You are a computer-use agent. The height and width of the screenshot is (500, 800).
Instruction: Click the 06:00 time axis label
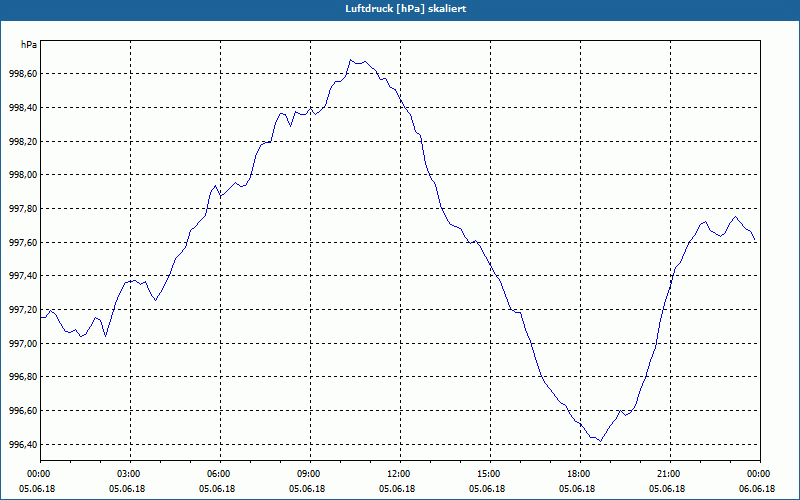(x=220, y=474)
